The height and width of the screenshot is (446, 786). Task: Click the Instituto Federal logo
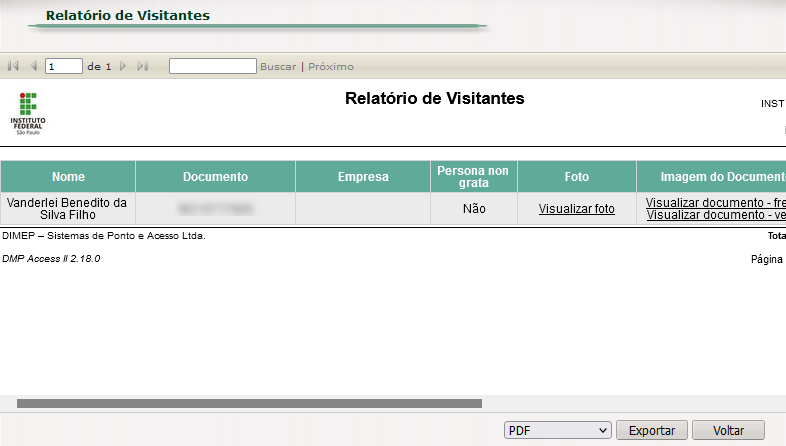(x=28, y=113)
